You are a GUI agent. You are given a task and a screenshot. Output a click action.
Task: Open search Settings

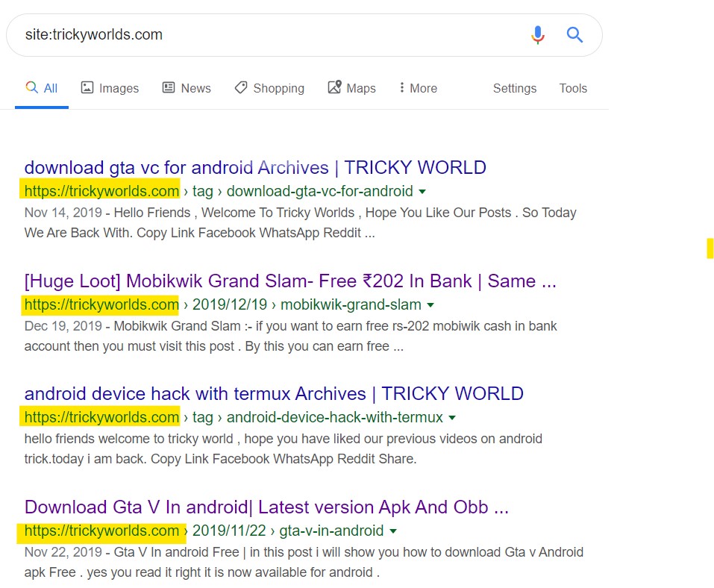click(515, 88)
